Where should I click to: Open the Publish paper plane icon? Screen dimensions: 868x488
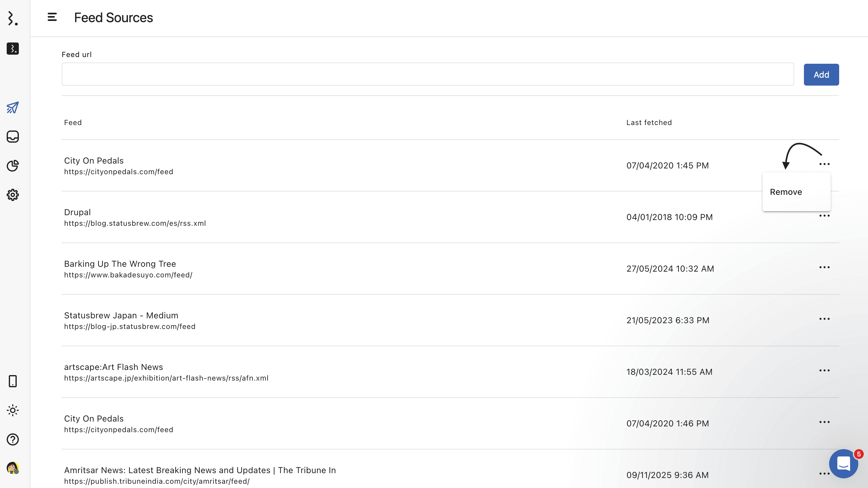pos(13,108)
